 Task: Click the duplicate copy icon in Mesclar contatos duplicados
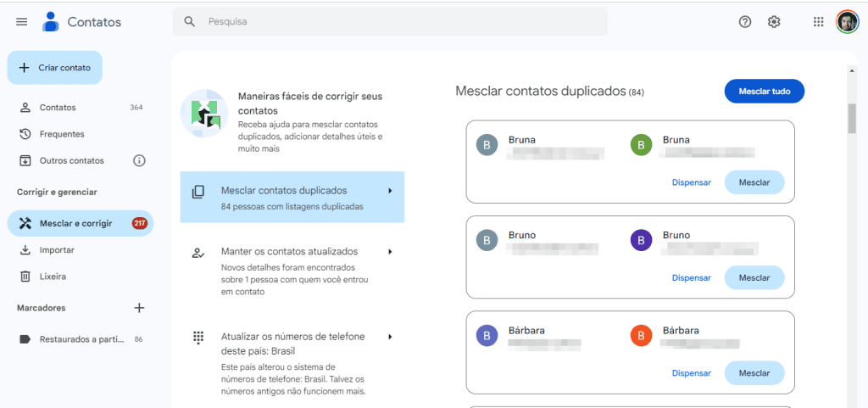point(198,192)
